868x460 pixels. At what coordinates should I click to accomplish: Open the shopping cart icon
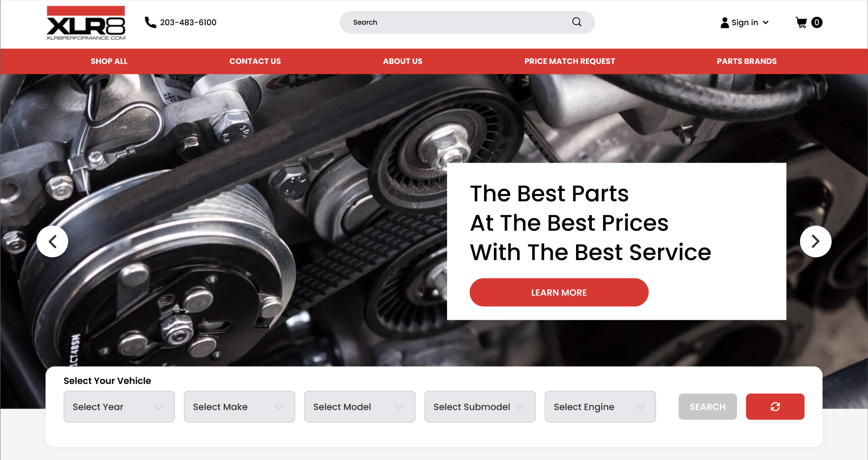801,22
